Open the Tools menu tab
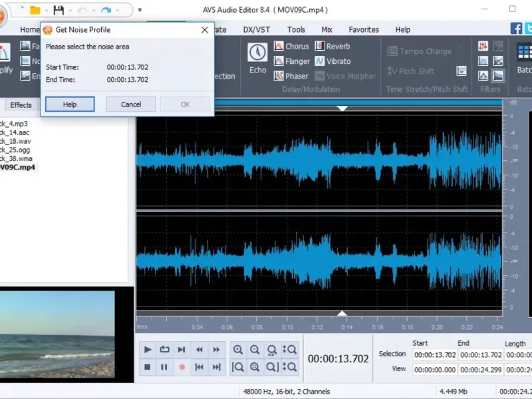Image resolution: width=532 pixels, height=399 pixels. 296,29
